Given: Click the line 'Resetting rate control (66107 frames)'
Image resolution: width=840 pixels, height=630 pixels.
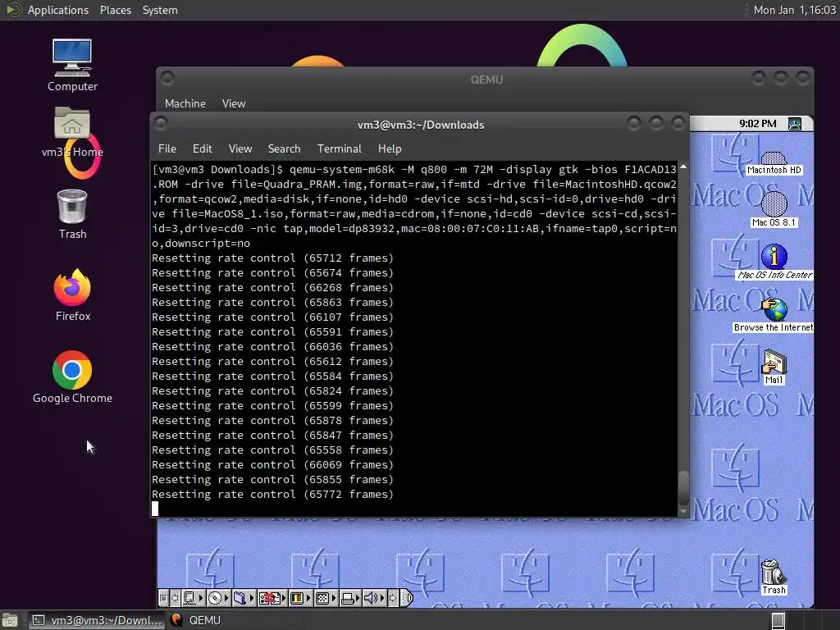Looking at the screenshot, I should click(272, 317).
